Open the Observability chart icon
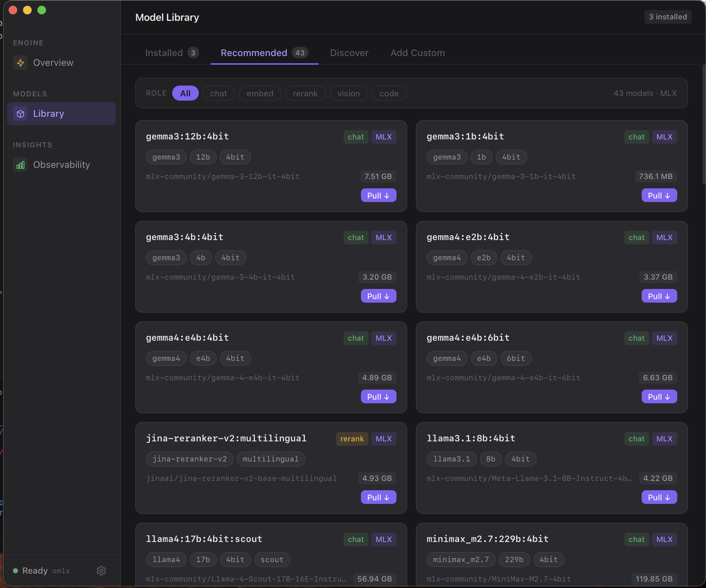Viewport: 706px width, 588px height. click(x=20, y=165)
